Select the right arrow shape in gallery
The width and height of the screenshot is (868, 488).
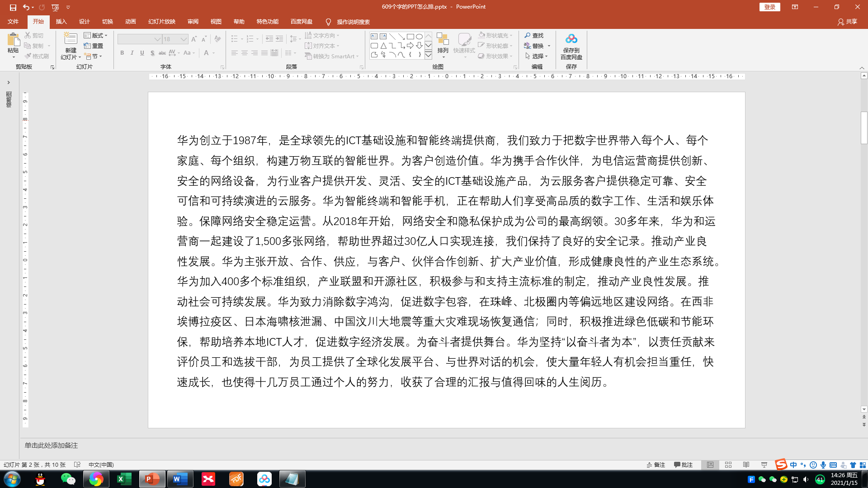tap(410, 46)
